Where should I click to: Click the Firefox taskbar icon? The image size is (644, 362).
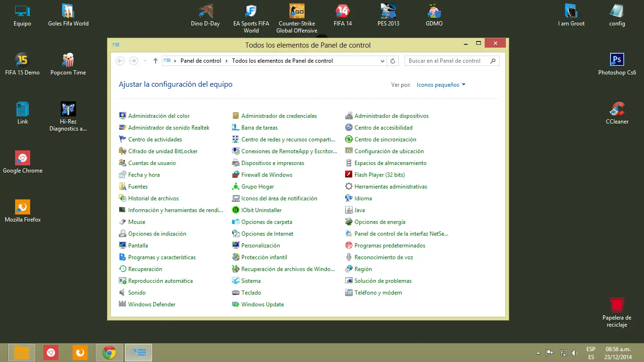click(x=80, y=353)
